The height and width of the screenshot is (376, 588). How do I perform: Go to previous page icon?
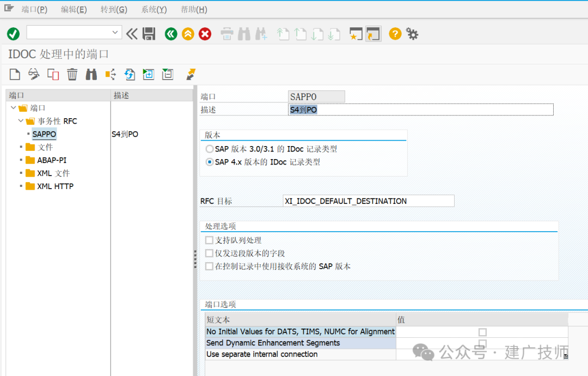[300, 34]
